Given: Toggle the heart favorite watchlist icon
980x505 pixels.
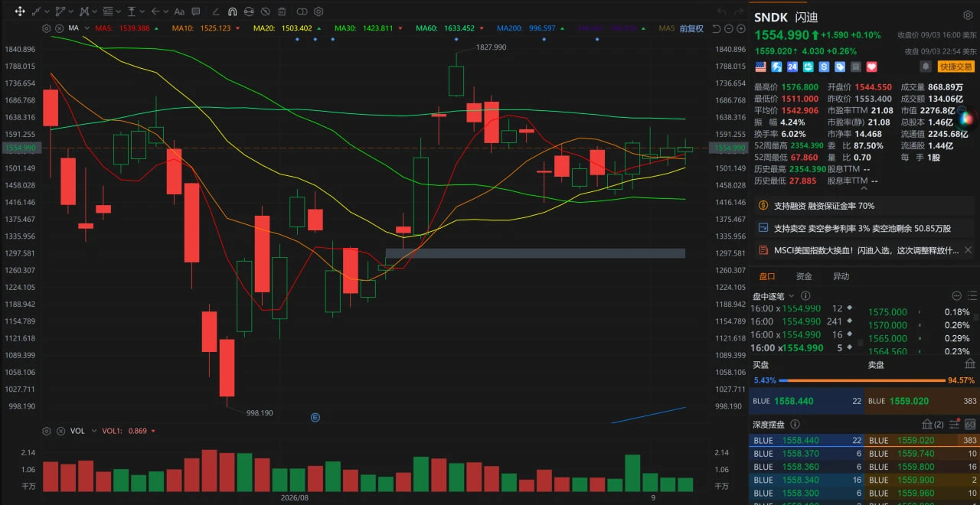Looking at the screenshot, I should (x=872, y=67).
